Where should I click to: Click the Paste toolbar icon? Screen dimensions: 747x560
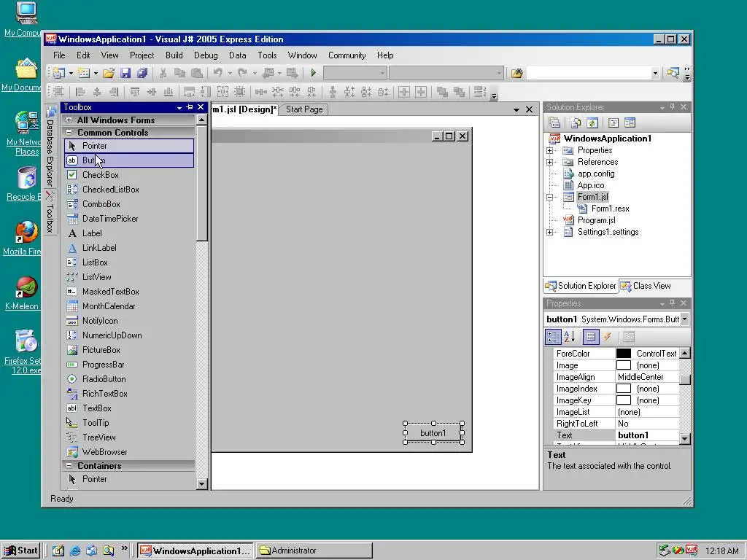click(x=196, y=73)
